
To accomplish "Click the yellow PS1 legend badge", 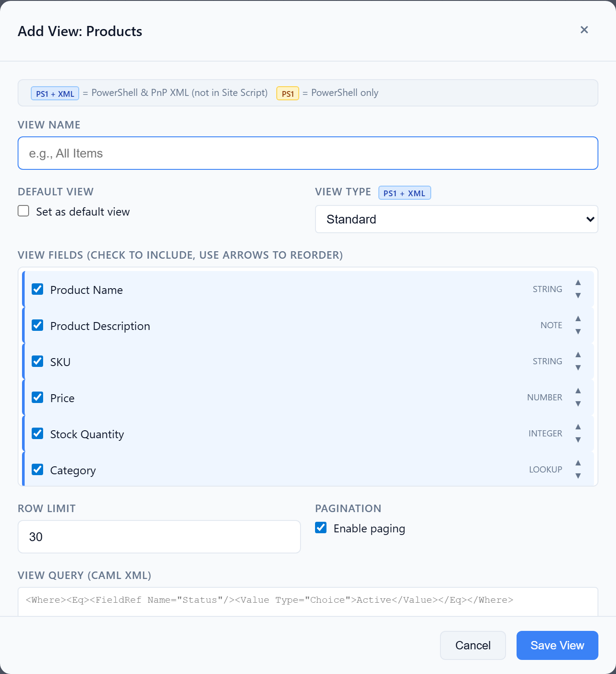I will (288, 93).
